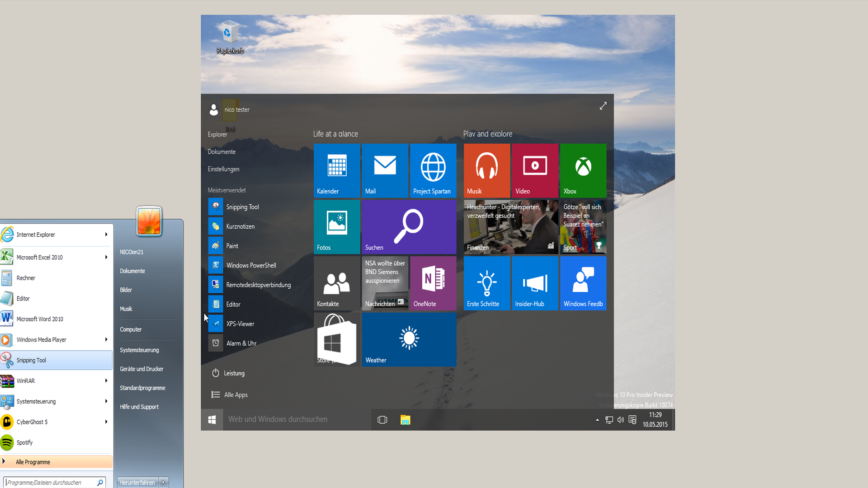This screenshot has width=868, height=488.
Task: Expand Internet Explorer jump list arrow
Action: click(106, 235)
